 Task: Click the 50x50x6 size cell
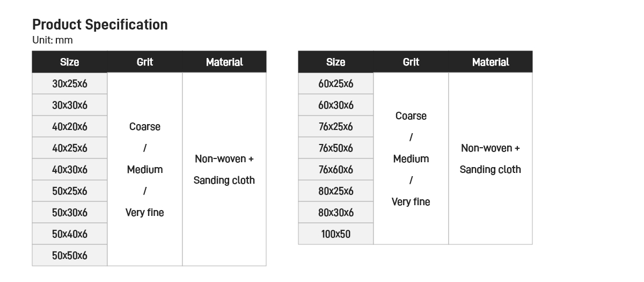click(69, 256)
